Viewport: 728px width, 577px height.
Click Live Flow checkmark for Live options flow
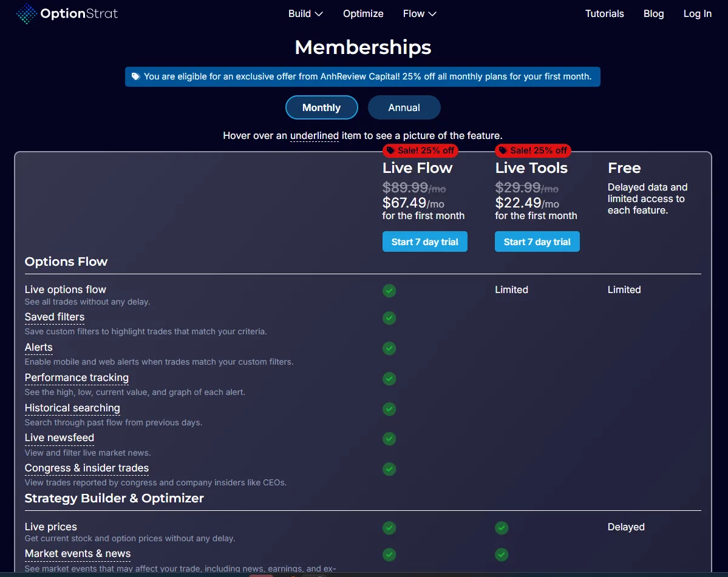[389, 291]
